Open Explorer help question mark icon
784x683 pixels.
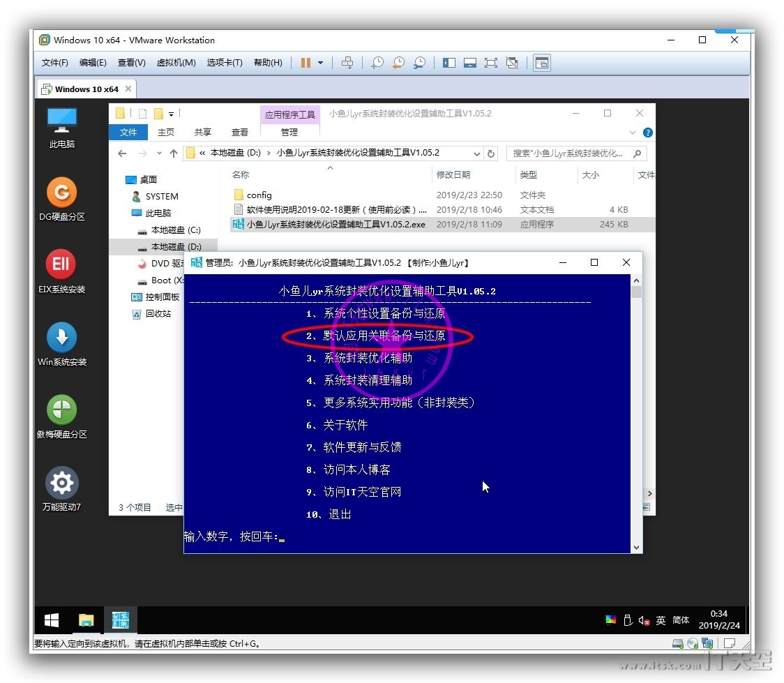click(647, 133)
